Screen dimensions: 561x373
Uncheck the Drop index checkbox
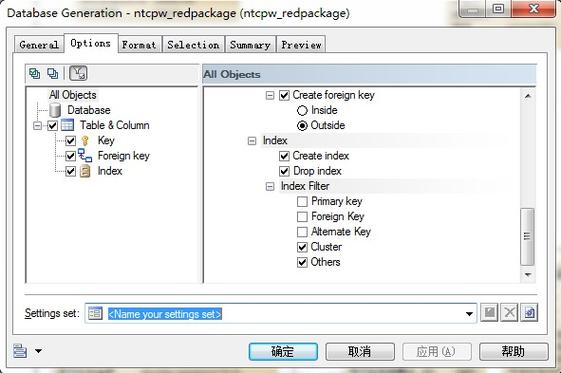[284, 171]
